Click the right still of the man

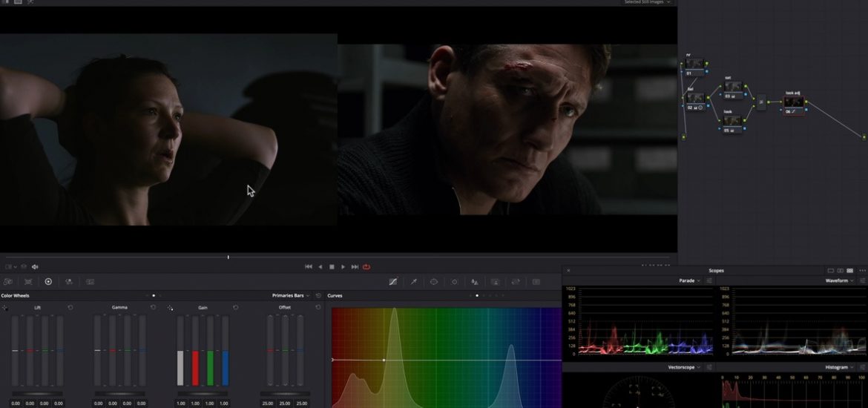point(507,130)
